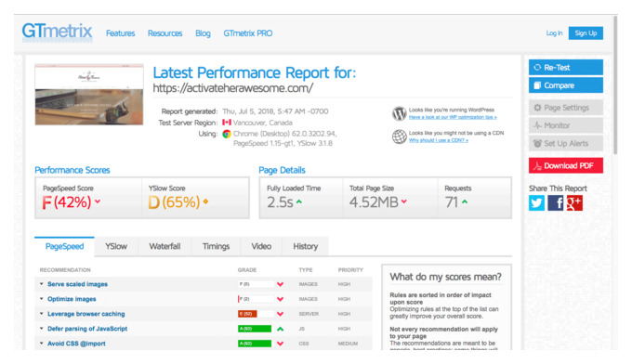This screenshot has height=364, width=632.
Task: Click green trend arrow for Defer parsing of JavaScript
Action: pyautogui.click(x=280, y=329)
